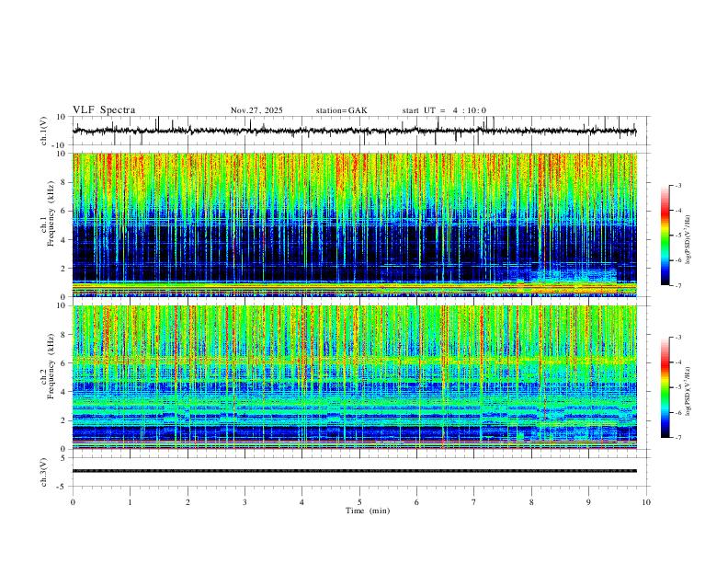Image resolution: width=728 pixels, height=563 pixels.
Task: Click the 'station=GAK' label
Action: [x=342, y=110]
